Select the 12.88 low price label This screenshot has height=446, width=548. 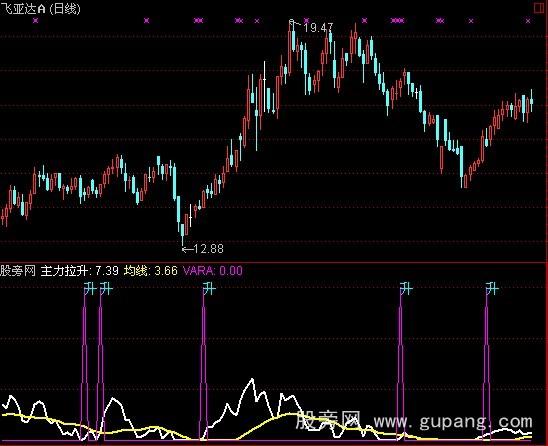tap(208, 249)
